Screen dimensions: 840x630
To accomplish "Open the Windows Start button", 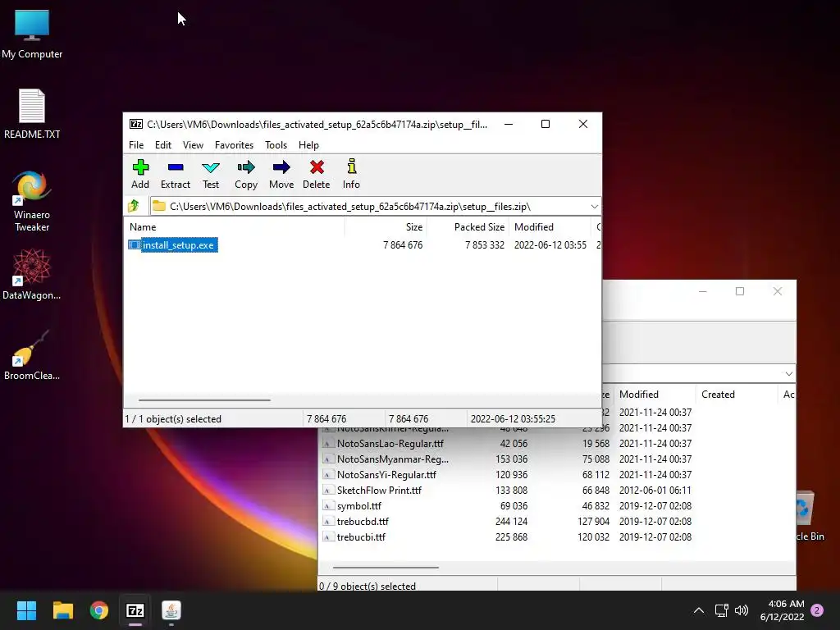I will (x=26, y=610).
